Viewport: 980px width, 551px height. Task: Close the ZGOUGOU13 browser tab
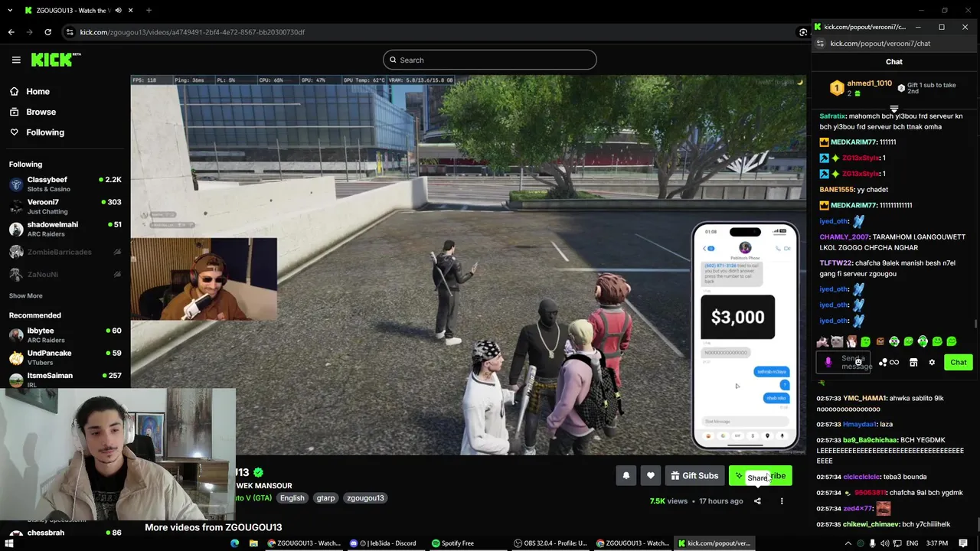point(131,10)
